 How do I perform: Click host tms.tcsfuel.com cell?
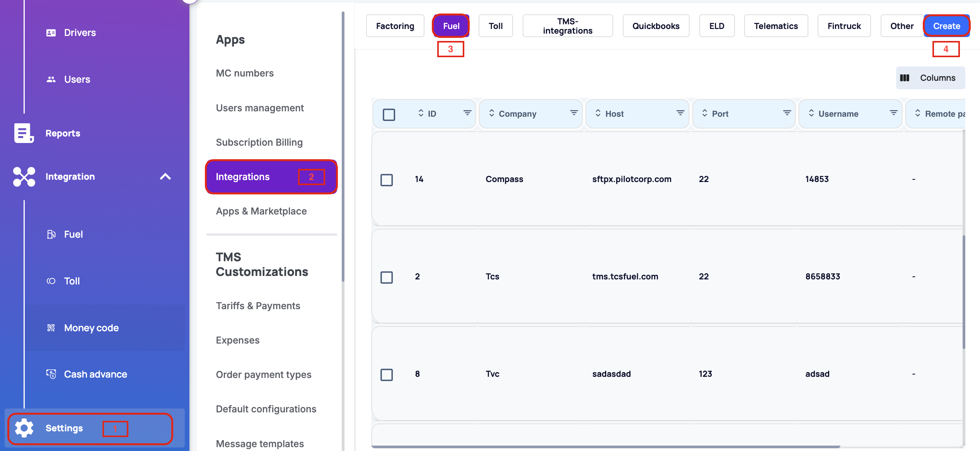(x=625, y=276)
